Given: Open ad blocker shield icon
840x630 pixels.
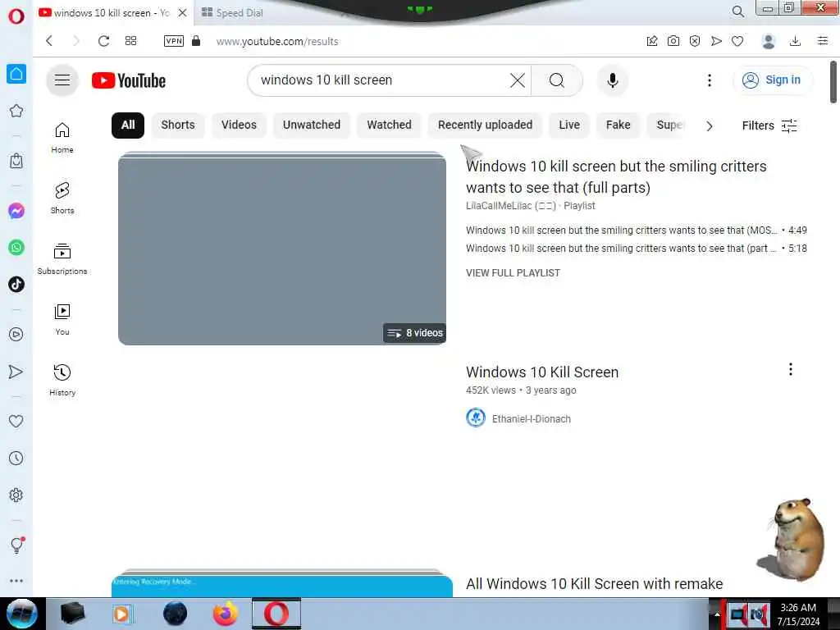Looking at the screenshot, I should (695, 41).
